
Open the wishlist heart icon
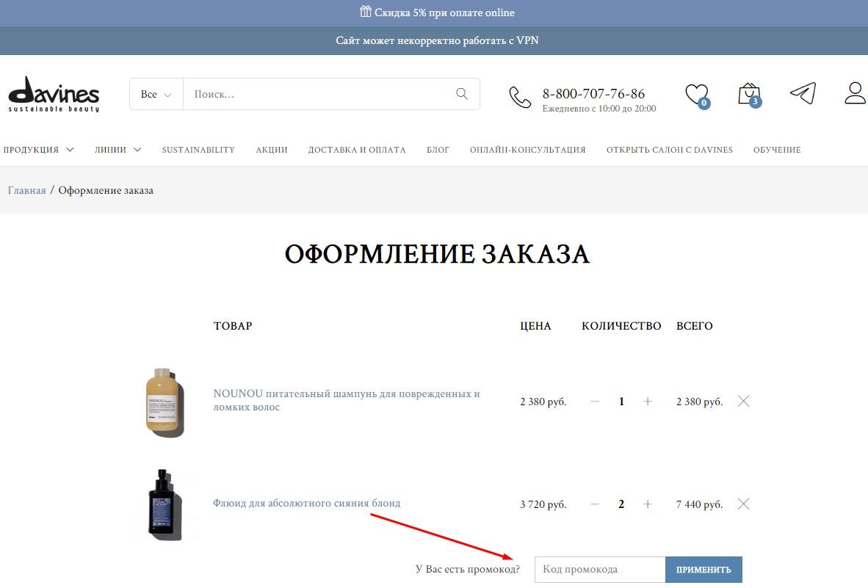click(x=697, y=95)
